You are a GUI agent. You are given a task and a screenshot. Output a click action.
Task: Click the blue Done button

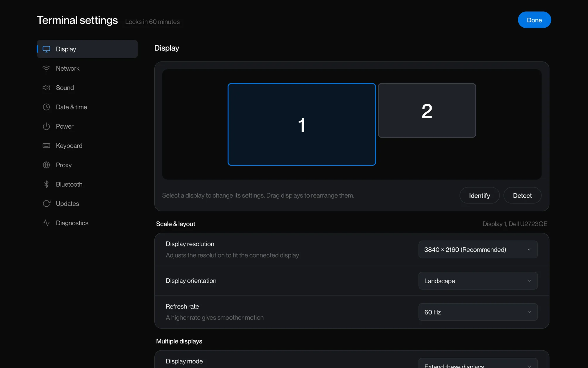tap(534, 20)
